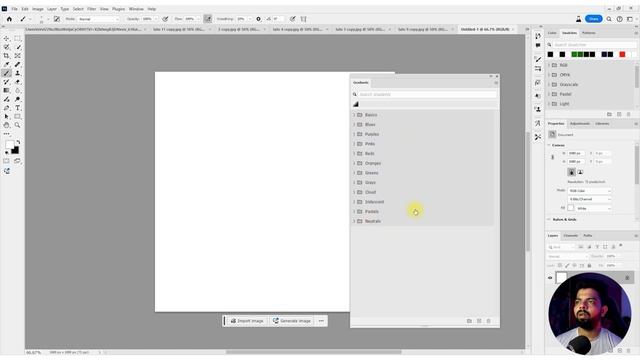Click the Generate image button
Image resolution: width=640 pixels, height=360 pixels.
click(x=292, y=321)
